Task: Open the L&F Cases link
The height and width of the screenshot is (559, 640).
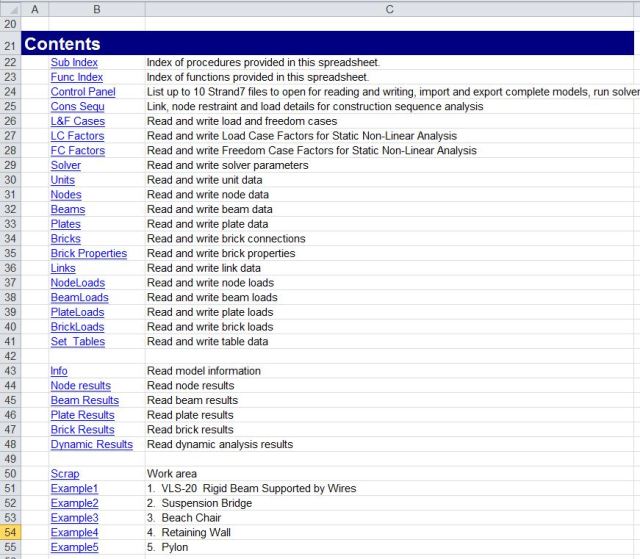Action: (x=77, y=121)
